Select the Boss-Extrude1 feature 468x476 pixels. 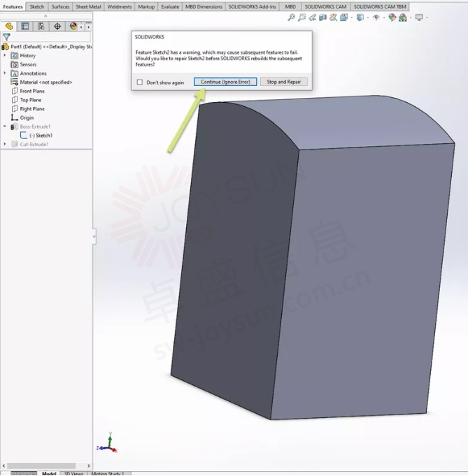pyautogui.click(x=30, y=127)
